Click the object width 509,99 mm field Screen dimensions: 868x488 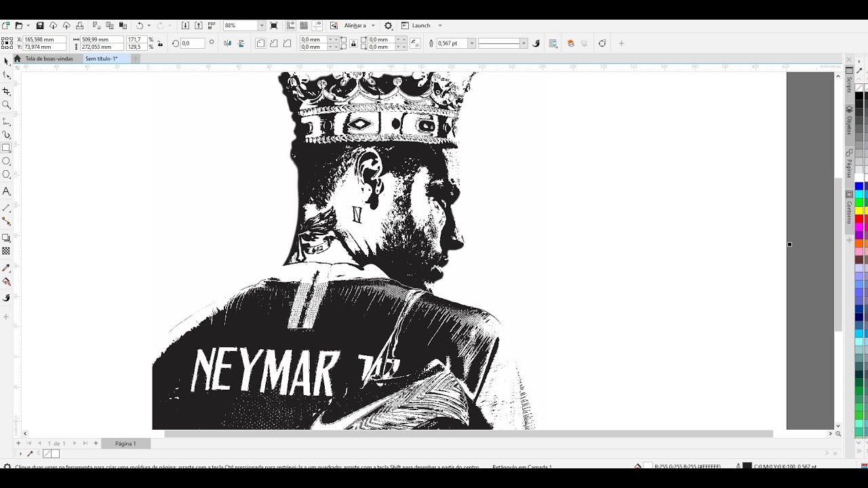pyautogui.click(x=102, y=39)
